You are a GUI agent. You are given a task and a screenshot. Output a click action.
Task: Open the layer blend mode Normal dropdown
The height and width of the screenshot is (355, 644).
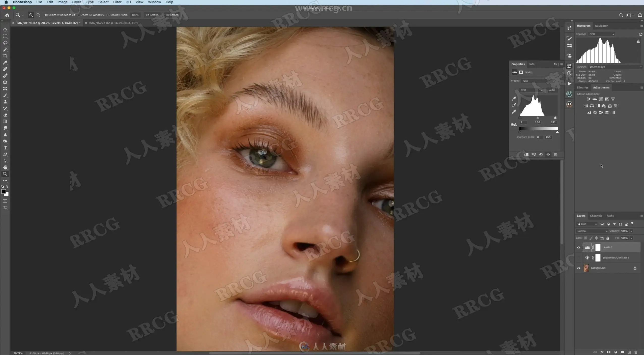(592, 231)
